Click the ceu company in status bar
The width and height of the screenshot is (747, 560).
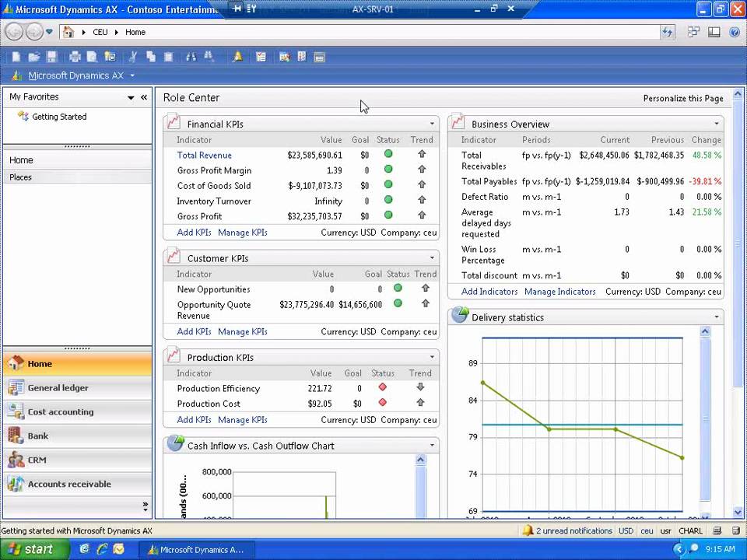coord(647,530)
